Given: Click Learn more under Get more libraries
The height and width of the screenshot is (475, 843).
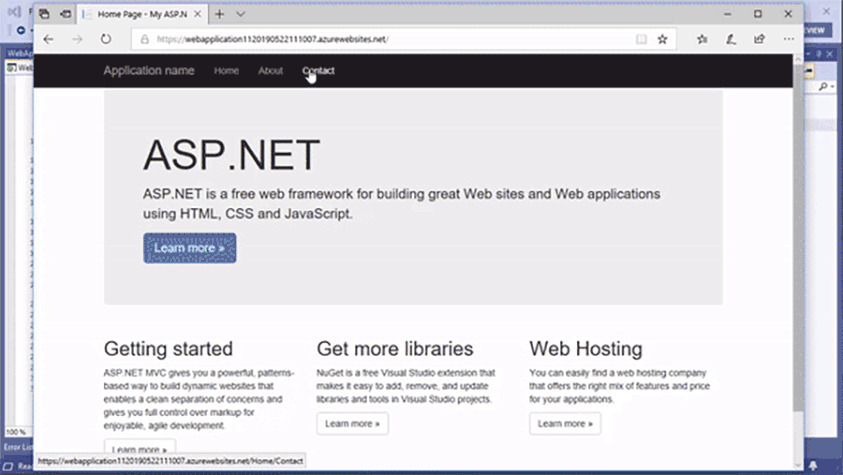Looking at the screenshot, I should pyautogui.click(x=352, y=424).
